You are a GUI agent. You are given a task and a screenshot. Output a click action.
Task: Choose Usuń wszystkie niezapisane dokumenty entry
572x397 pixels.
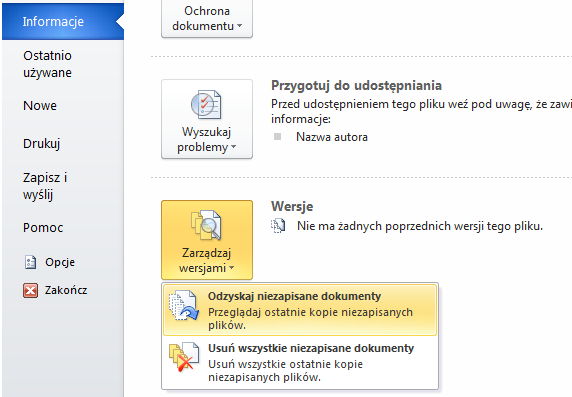pos(300,362)
